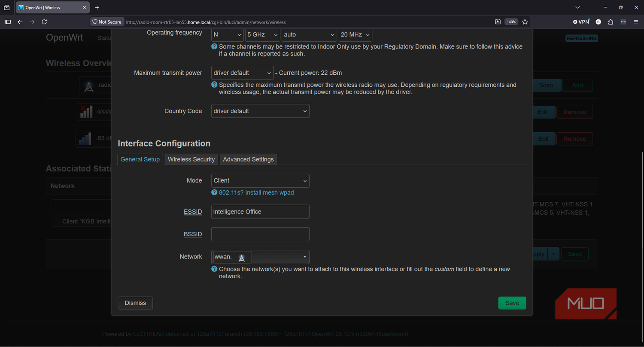Click the browser Forward arrow
The height and width of the screenshot is (347, 644).
tap(32, 22)
